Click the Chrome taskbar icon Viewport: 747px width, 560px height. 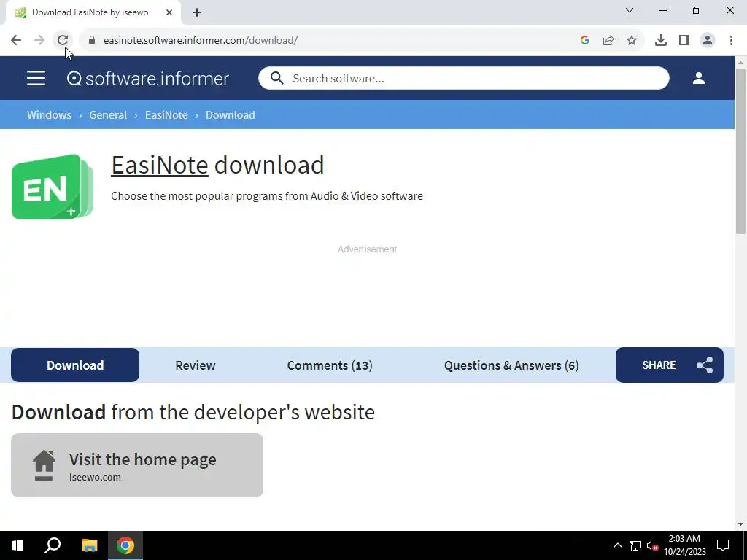click(125, 545)
